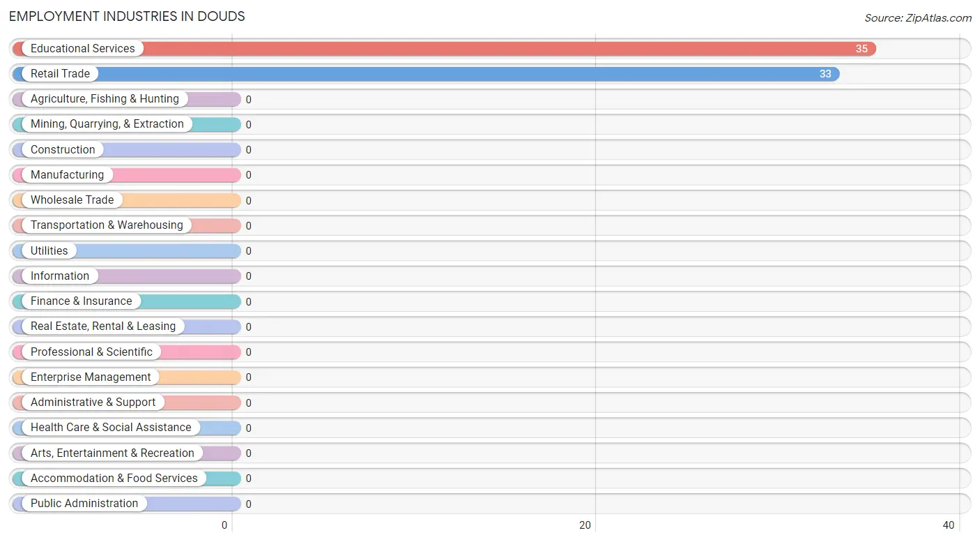This screenshot has height=542, width=980.
Task: Click the value 35 on Educational Services bar
Action: [x=862, y=49]
